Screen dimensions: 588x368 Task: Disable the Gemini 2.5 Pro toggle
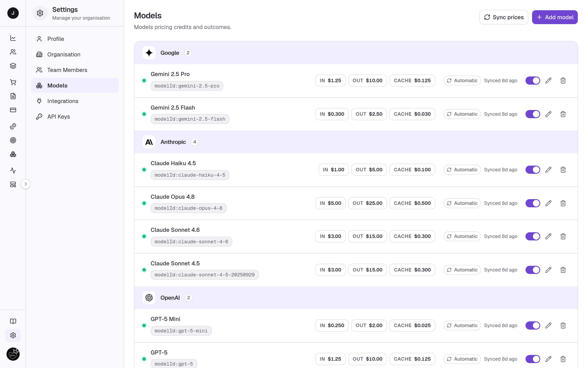coord(533,81)
